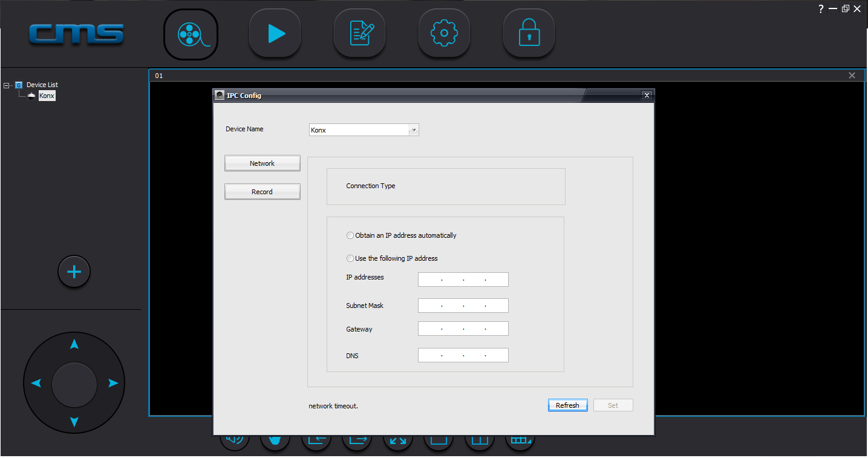Minimize the CMS window

[833, 8]
